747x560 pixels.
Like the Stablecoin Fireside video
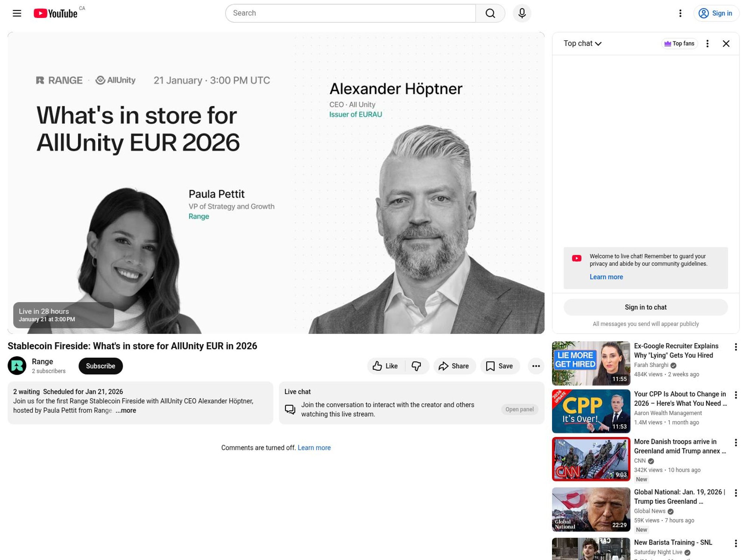pyautogui.click(x=385, y=366)
